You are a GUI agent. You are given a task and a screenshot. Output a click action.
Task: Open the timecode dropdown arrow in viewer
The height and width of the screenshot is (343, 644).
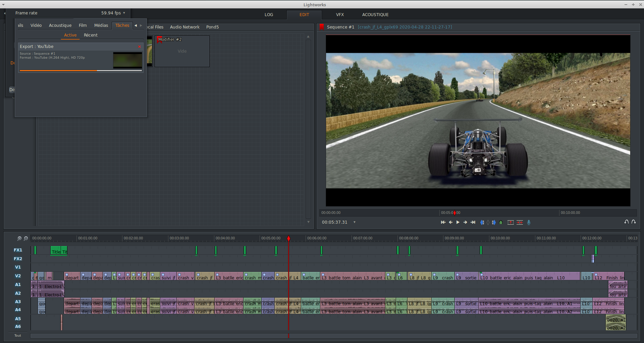click(x=355, y=222)
